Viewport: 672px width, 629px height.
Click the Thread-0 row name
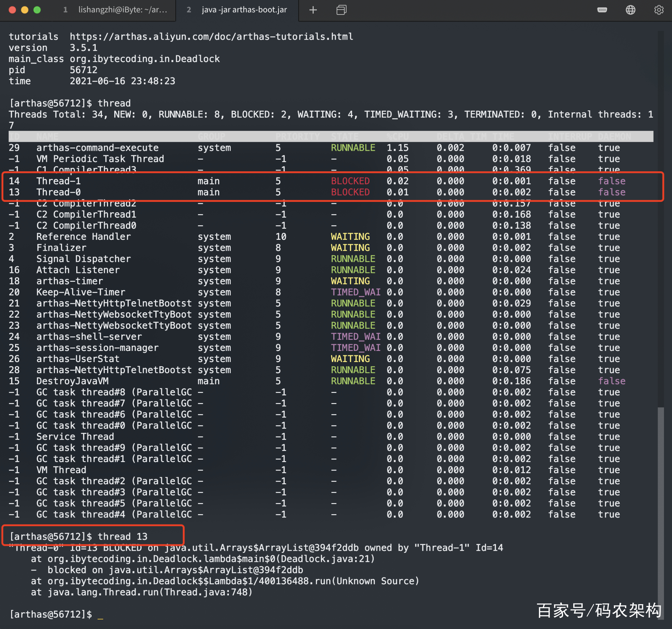pos(58,192)
